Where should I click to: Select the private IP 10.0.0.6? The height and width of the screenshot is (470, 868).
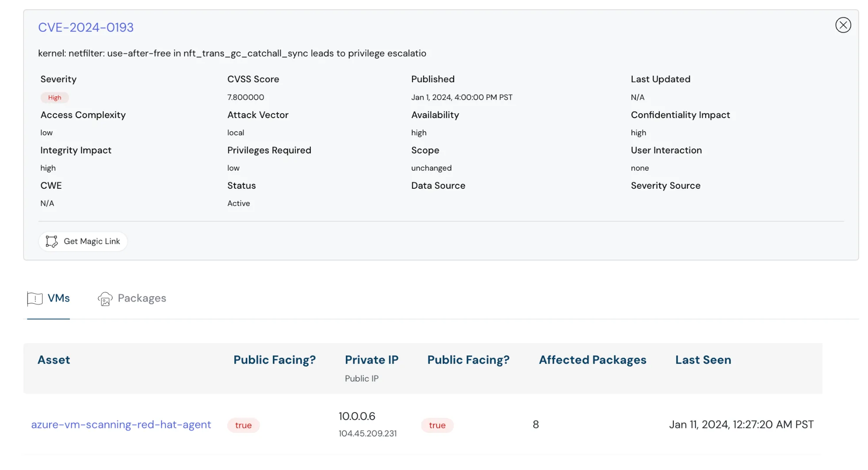356,417
